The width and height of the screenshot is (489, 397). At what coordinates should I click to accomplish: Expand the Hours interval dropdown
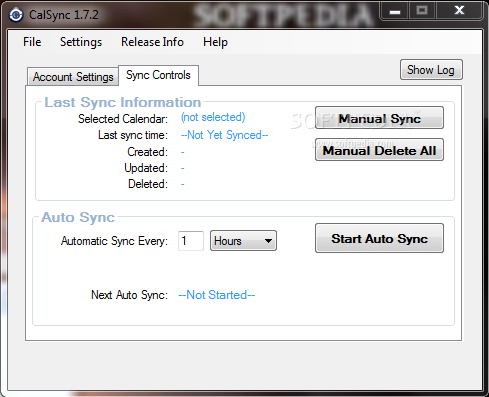tap(243, 240)
